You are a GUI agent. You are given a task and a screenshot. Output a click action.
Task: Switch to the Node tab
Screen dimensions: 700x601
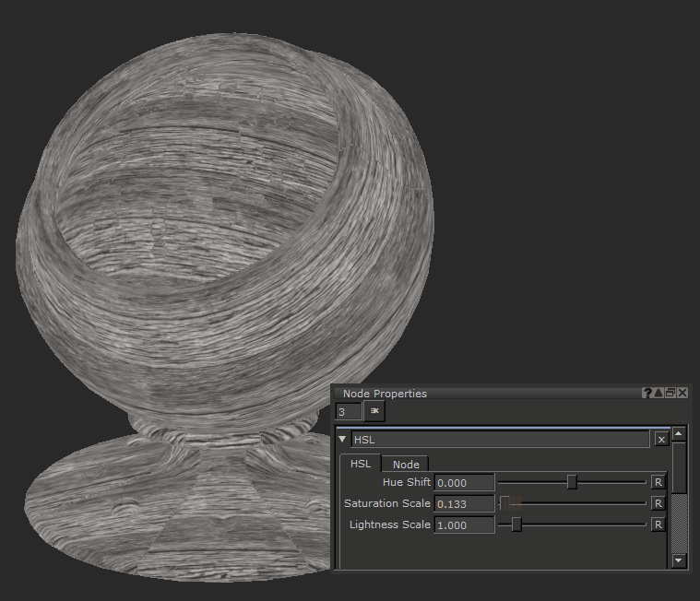click(x=406, y=465)
